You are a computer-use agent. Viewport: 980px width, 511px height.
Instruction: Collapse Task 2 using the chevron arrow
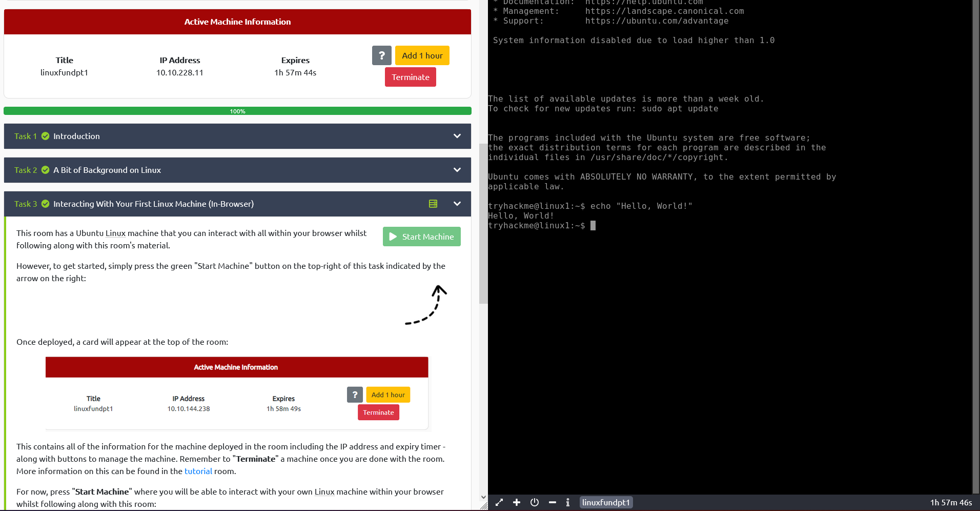(457, 170)
